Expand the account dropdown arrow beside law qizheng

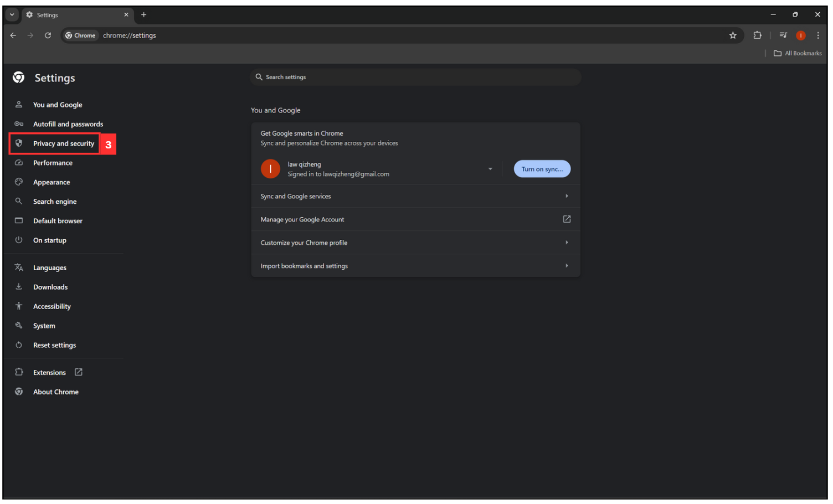pyautogui.click(x=490, y=168)
